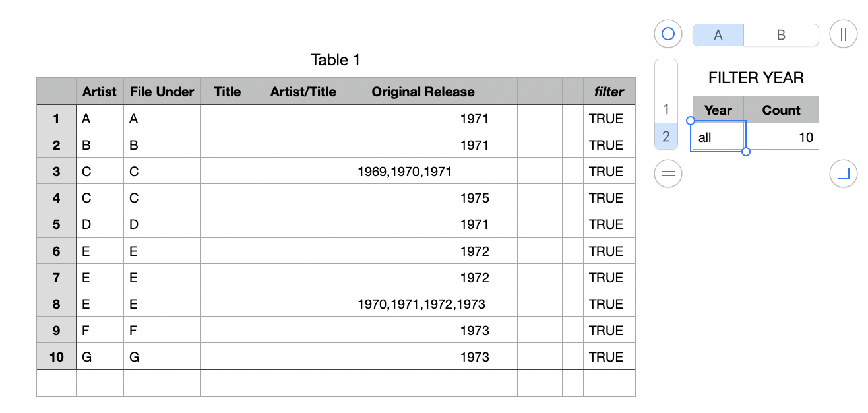Select column B header tab
Screen dimensions: 868x413
781,35
